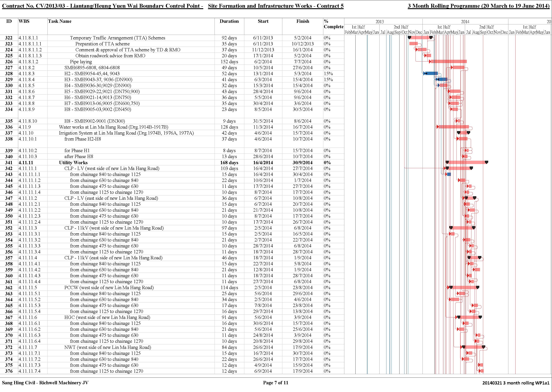
Task: Click the 'WBS' column header
Action: pyautogui.click(x=24, y=21)
